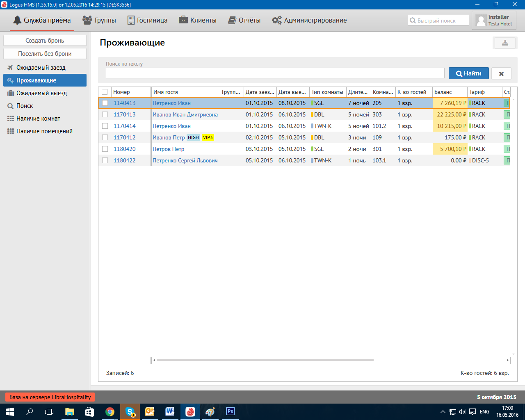The width and height of the screenshot is (525, 420).
Task: Click the horizontal scrollbar of the table
Action: click(265, 360)
